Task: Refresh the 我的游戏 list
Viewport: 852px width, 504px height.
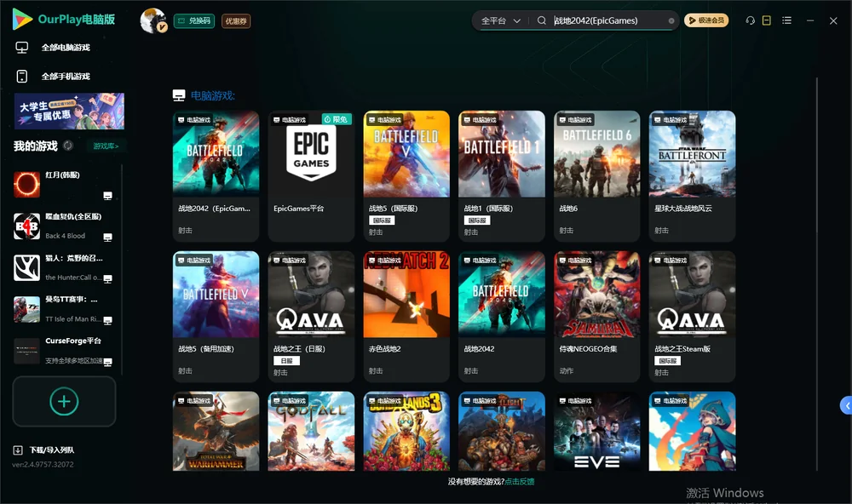Action: pos(68,146)
